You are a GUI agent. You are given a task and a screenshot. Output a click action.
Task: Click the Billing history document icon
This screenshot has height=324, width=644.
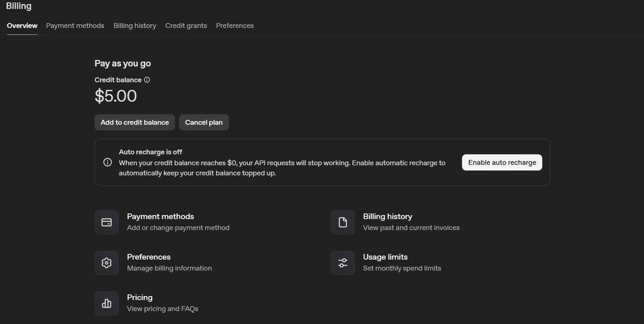point(342,222)
